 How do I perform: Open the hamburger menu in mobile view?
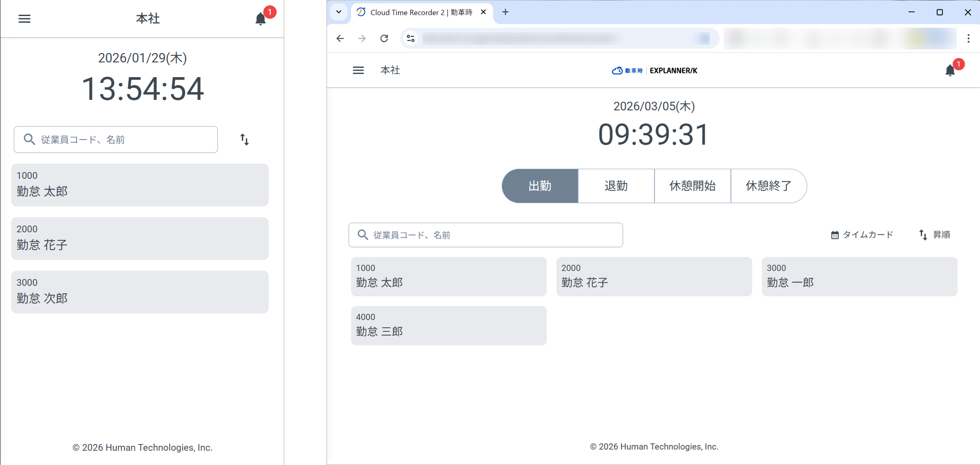(x=24, y=19)
